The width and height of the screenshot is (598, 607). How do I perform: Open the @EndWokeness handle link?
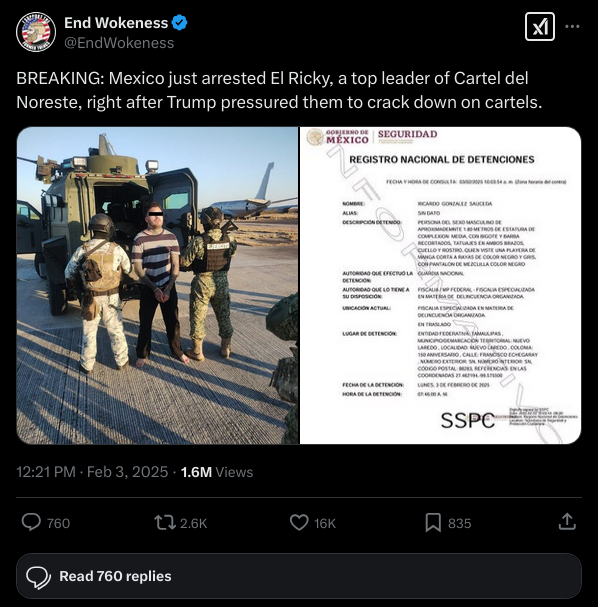click(119, 43)
